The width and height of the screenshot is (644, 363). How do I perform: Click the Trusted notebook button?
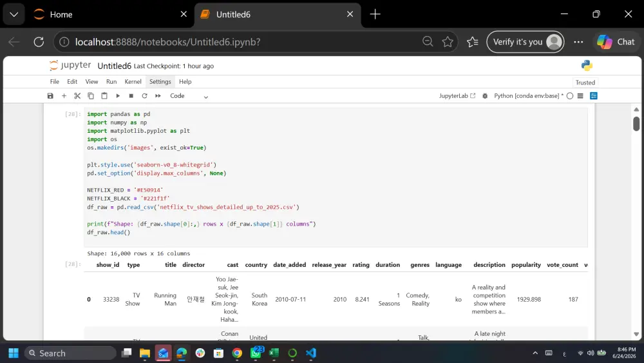(585, 83)
